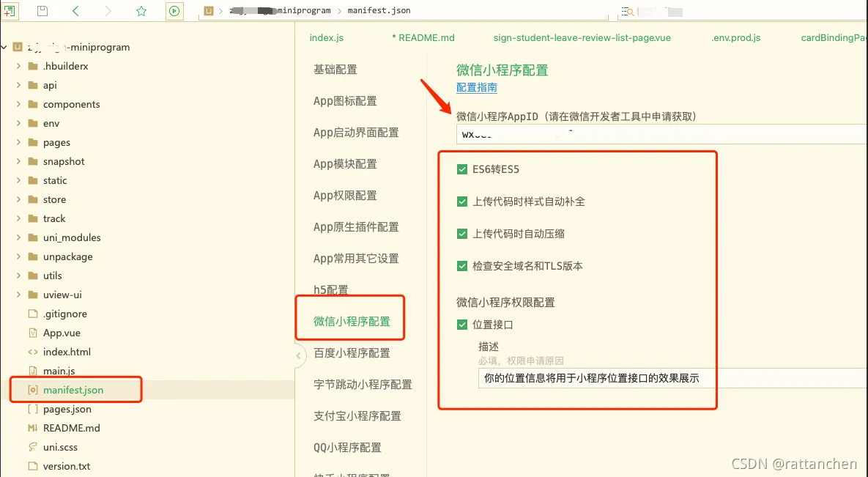This screenshot has width=868, height=477.
Task: Click the App.vue file icon
Action: [x=33, y=333]
